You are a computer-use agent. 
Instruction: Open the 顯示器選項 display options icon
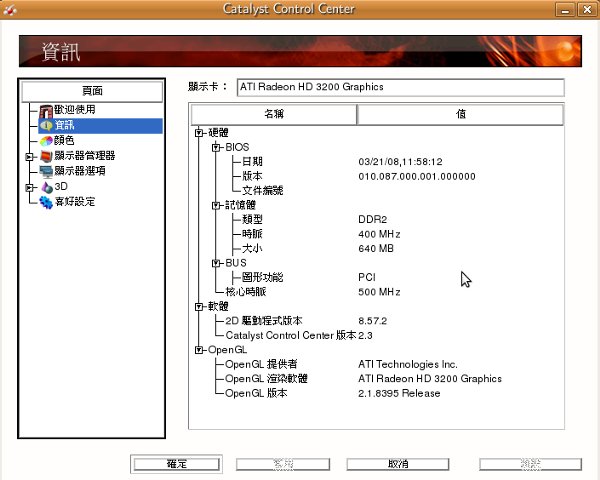pos(46,171)
